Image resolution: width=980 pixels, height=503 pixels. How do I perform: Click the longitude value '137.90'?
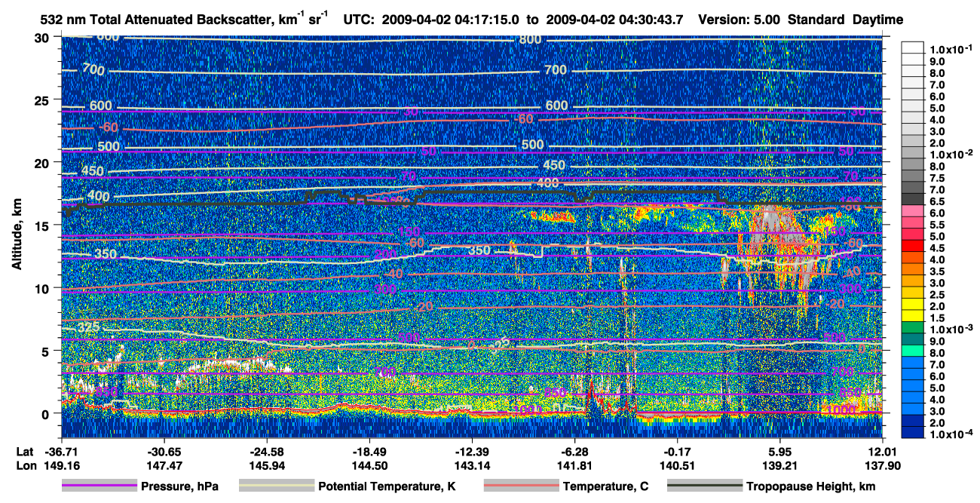point(883,466)
